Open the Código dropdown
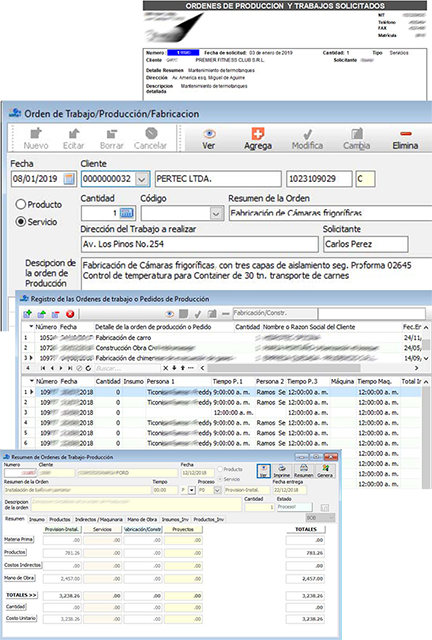This screenshot has width=432, height=640. click(x=216, y=213)
